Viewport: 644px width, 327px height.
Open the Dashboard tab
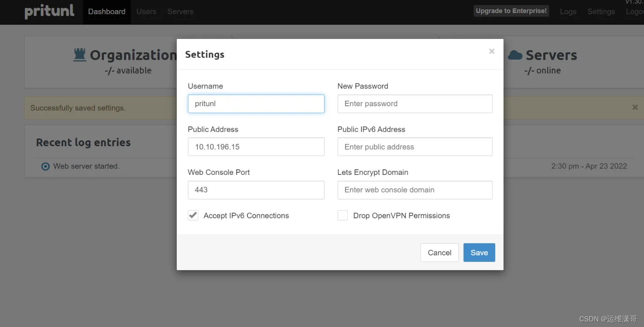[x=107, y=12]
